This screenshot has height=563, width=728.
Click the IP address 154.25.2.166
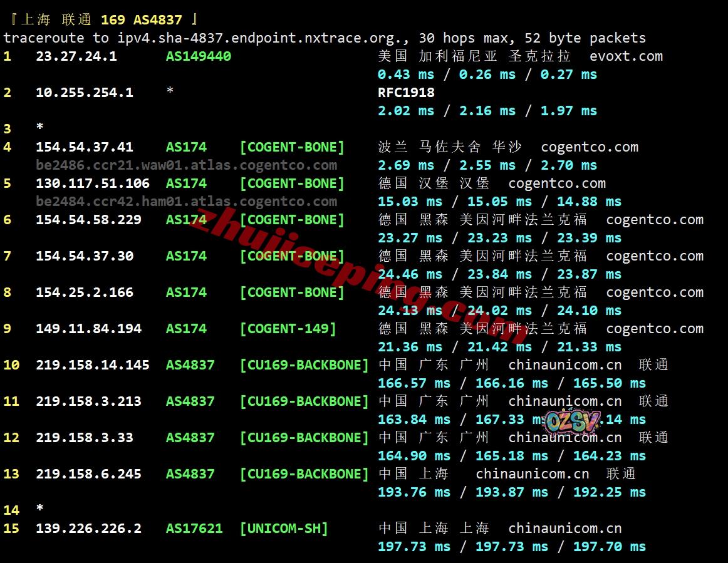tap(84, 292)
